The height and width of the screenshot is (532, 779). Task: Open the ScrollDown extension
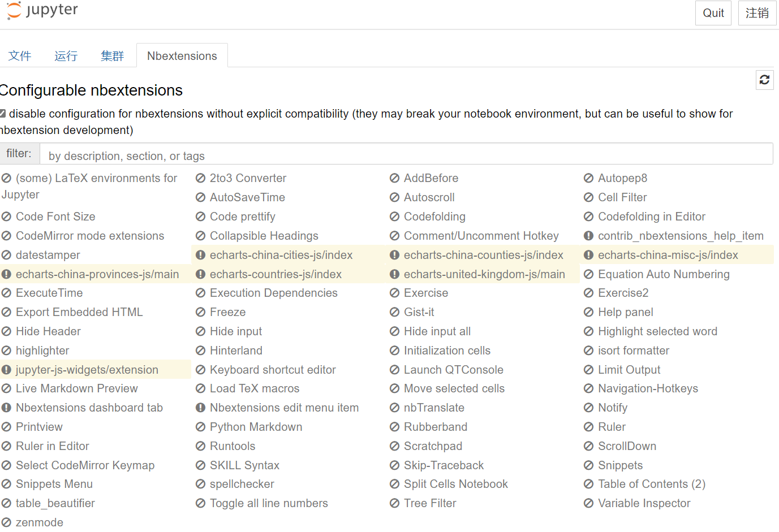(627, 446)
